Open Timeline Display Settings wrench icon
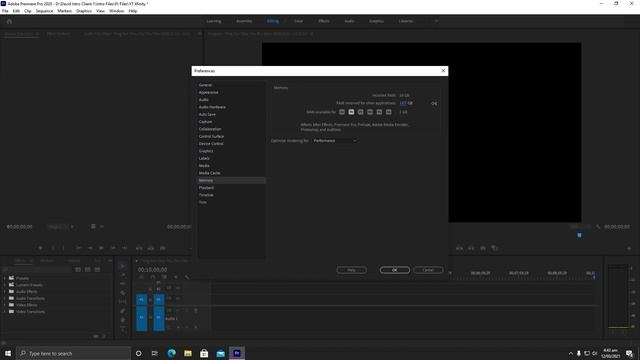Viewport: 640px width, 360px height. (x=187, y=277)
